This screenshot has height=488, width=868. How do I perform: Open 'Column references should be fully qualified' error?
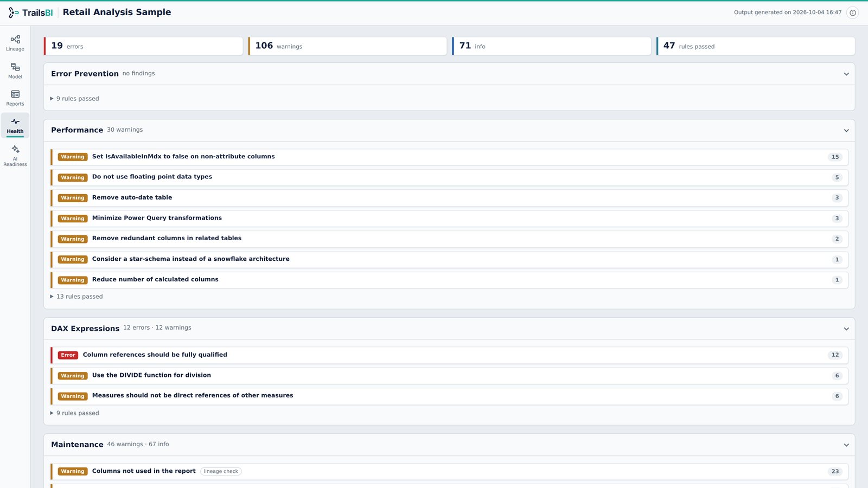click(x=449, y=355)
